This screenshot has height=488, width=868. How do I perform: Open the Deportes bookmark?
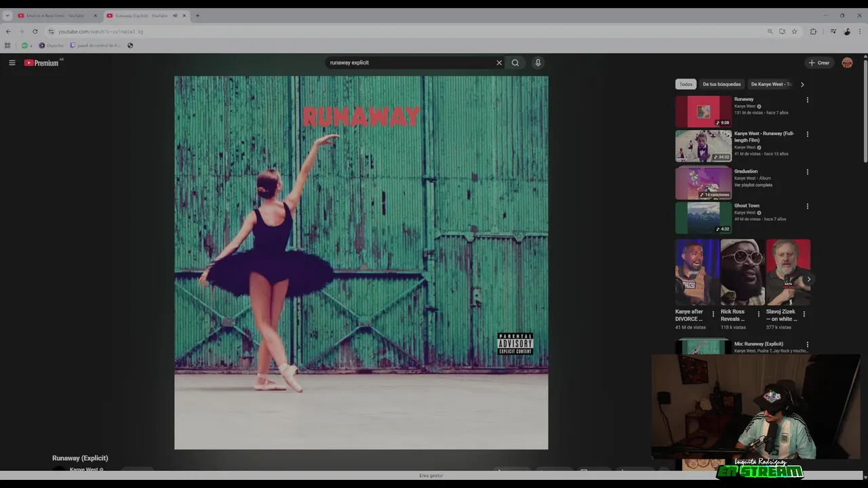51,45
